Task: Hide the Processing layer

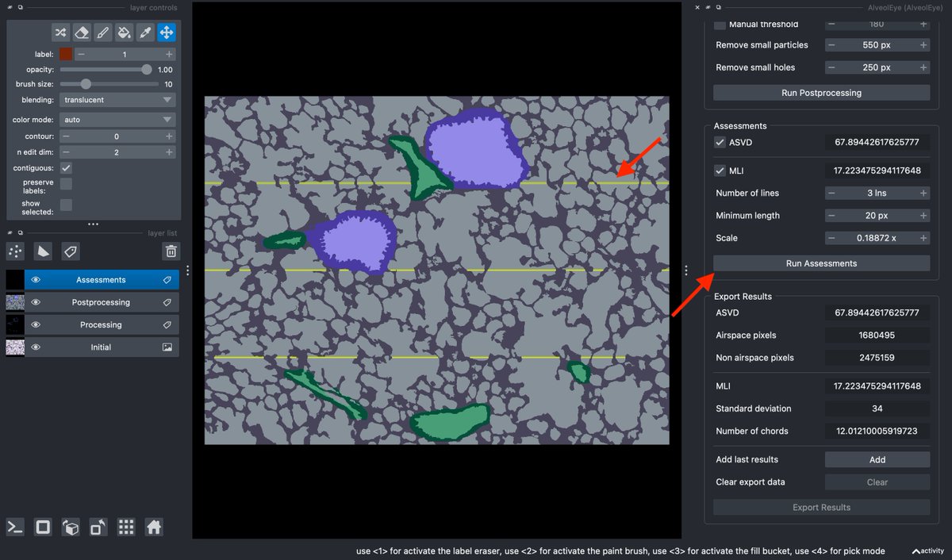Action: coord(36,324)
